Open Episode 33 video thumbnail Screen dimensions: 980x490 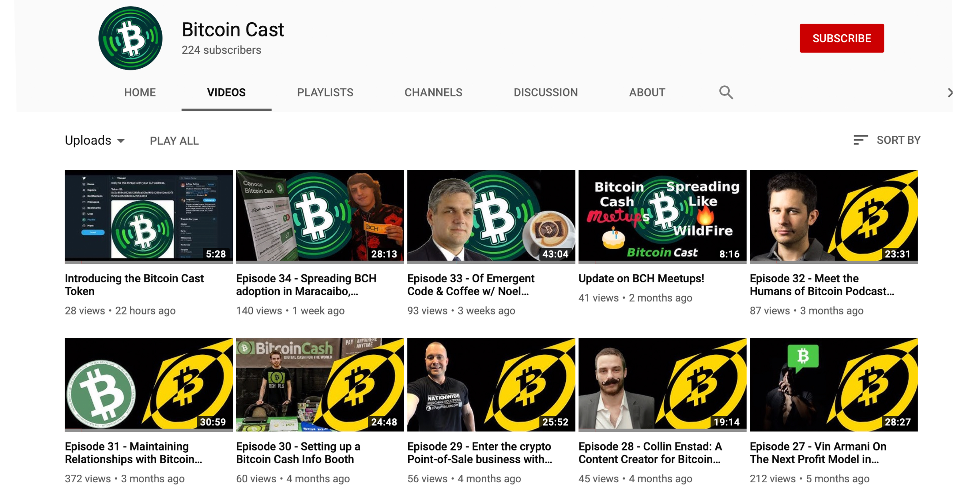[x=491, y=217]
